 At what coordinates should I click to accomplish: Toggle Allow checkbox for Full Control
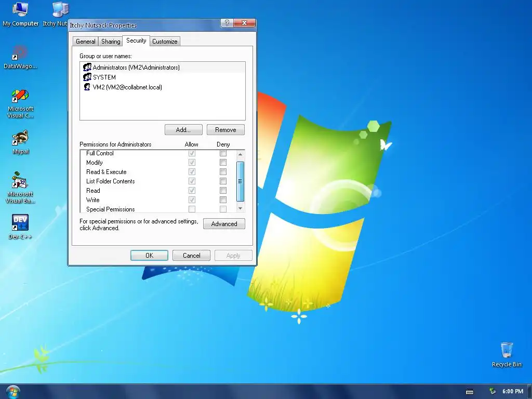click(x=192, y=153)
